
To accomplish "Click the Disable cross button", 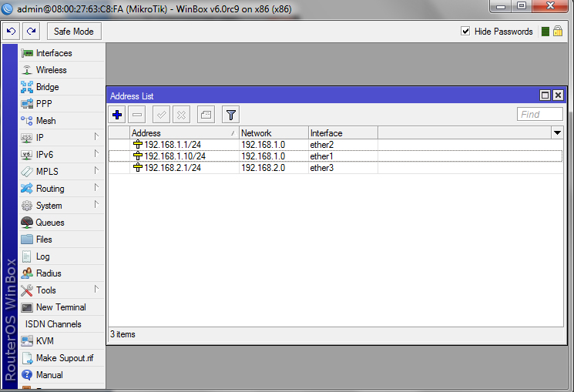I will click(181, 115).
